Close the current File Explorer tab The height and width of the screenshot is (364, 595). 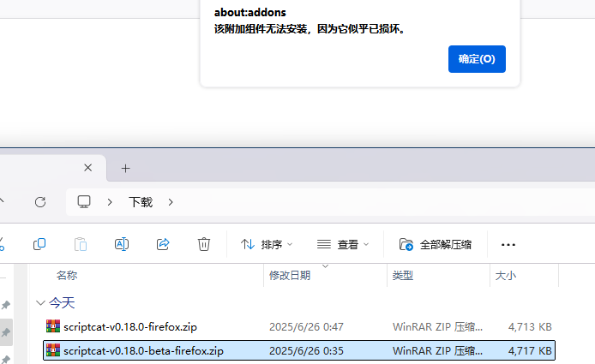[x=87, y=168]
